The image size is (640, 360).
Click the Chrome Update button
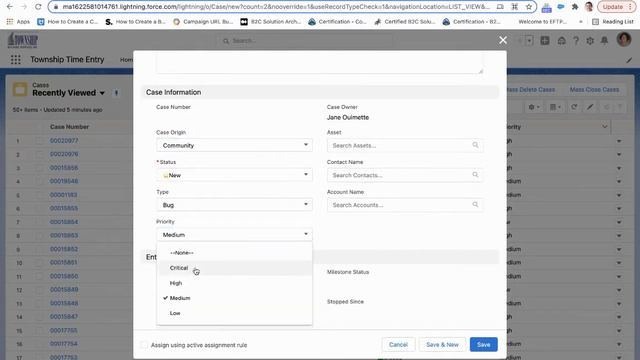tap(616, 7)
